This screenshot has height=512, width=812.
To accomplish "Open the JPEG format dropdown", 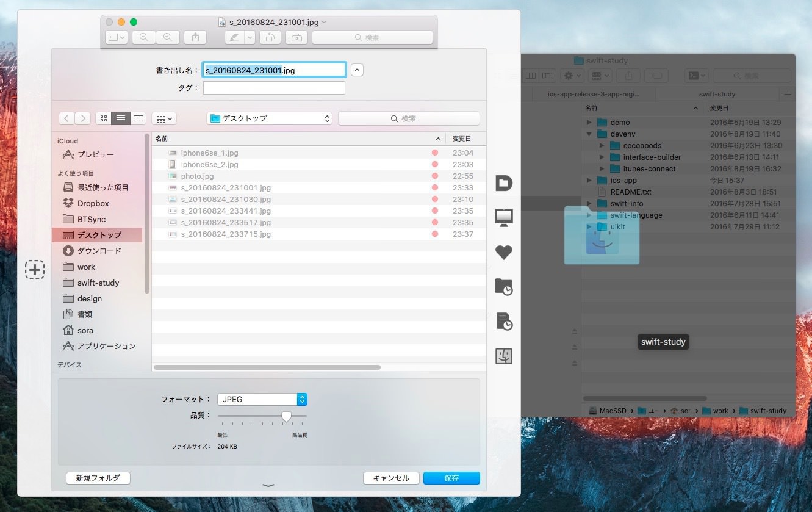I will click(262, 399).
